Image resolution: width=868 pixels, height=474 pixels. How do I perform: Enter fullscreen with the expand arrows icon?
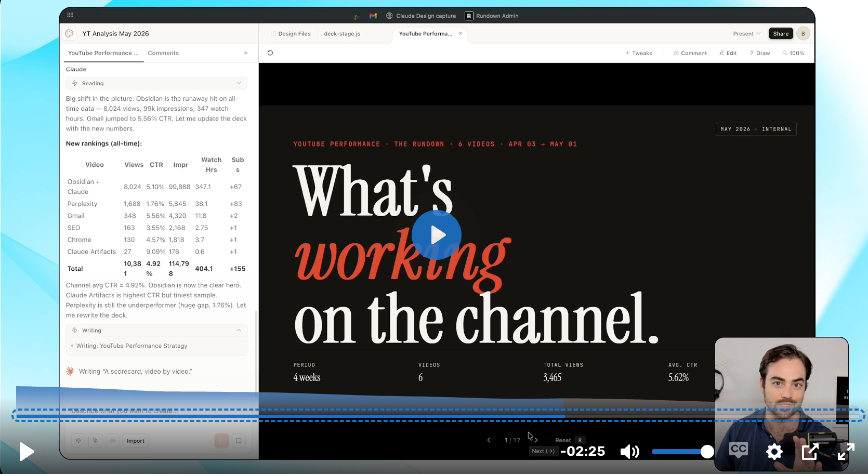click(846, 452)
